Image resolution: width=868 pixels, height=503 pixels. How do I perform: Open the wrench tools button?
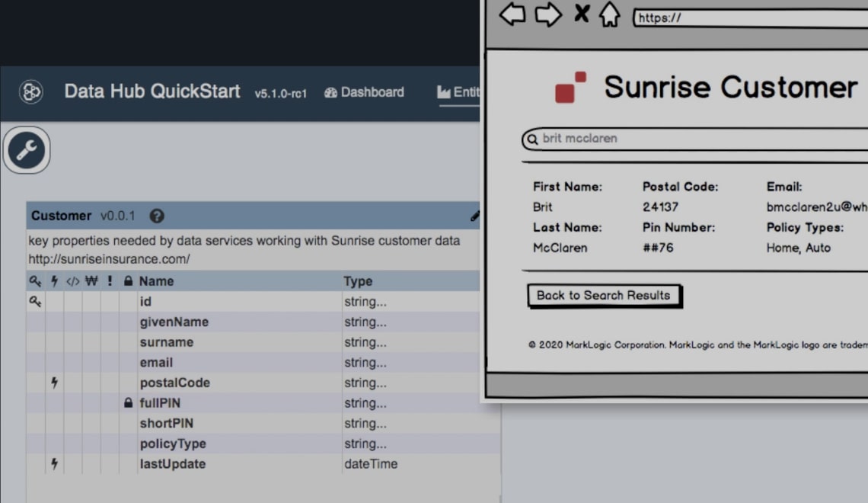pos(27,150)
